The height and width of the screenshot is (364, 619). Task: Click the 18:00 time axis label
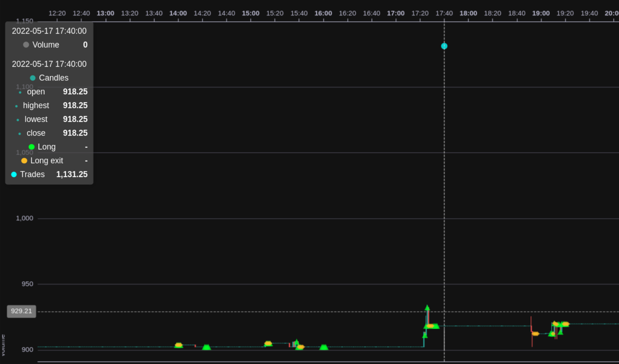[468, 13]
